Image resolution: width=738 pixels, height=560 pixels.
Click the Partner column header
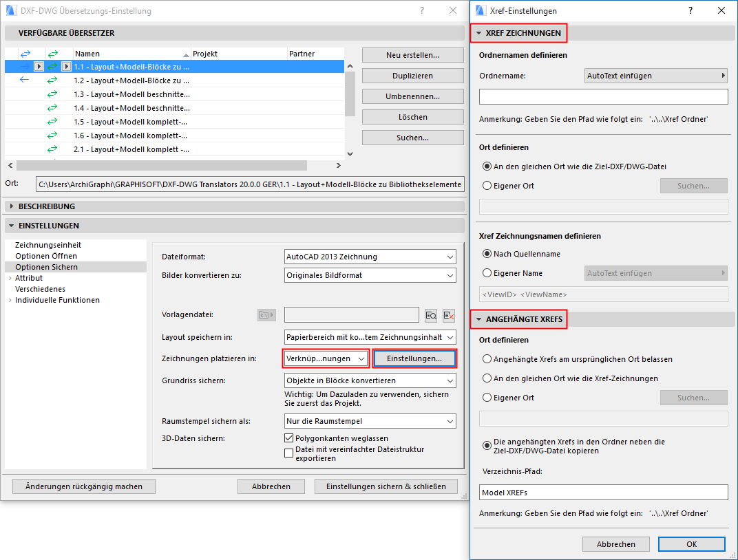pyautogui.click(x=316, y=54)
